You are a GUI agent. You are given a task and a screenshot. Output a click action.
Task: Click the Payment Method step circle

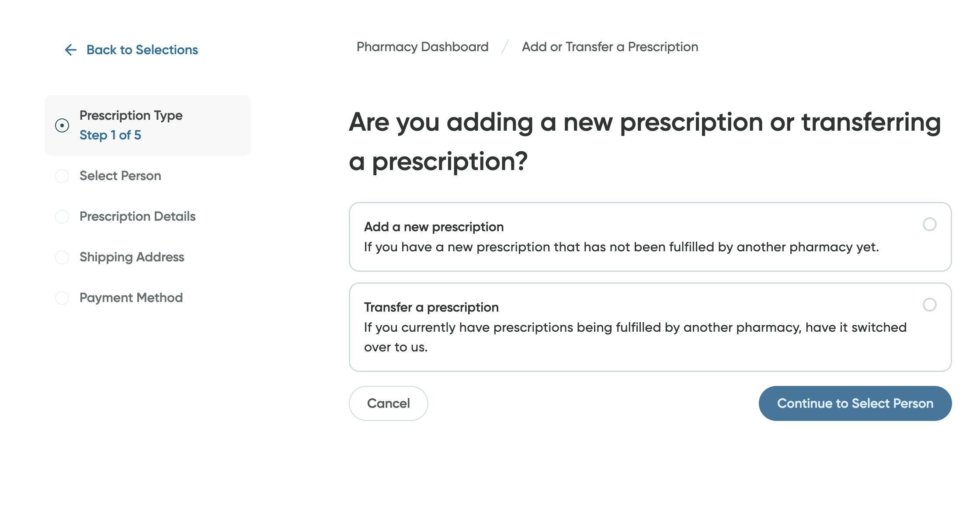[63, 298]
